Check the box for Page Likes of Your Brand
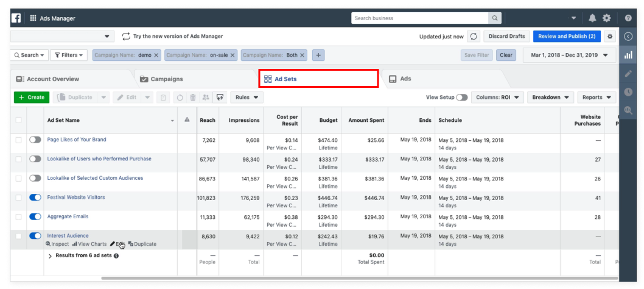644x289 pixels. 18,140
